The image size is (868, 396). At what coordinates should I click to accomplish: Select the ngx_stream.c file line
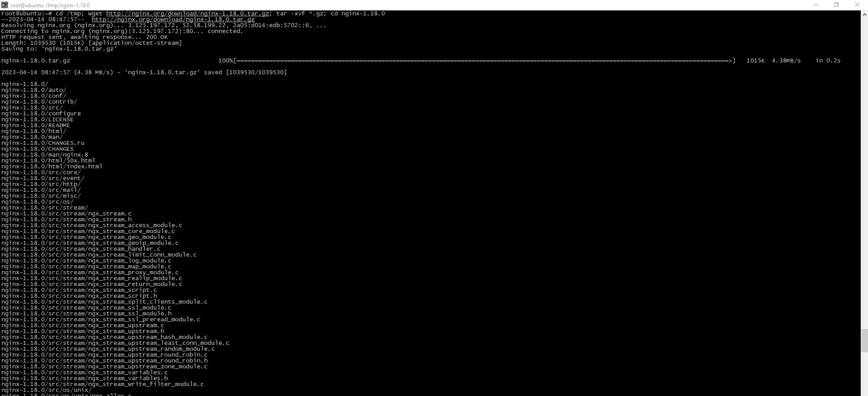pos(66,214)
